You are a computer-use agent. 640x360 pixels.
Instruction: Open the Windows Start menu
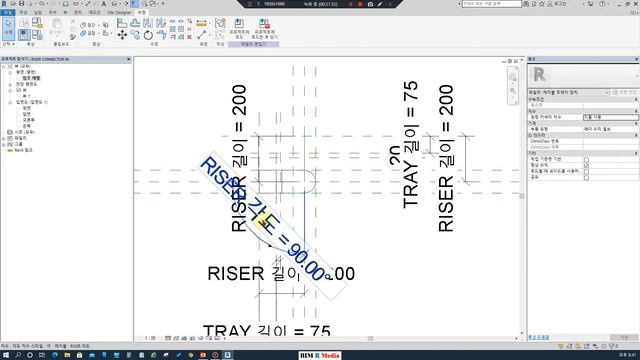tap(6, 355)
